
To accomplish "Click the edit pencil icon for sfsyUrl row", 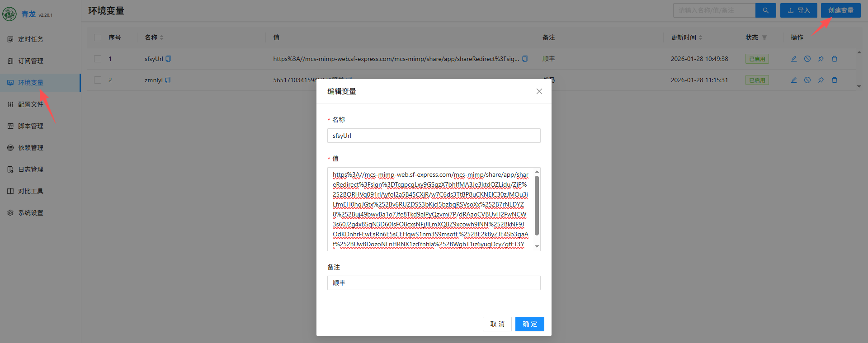I will point(793,59).
